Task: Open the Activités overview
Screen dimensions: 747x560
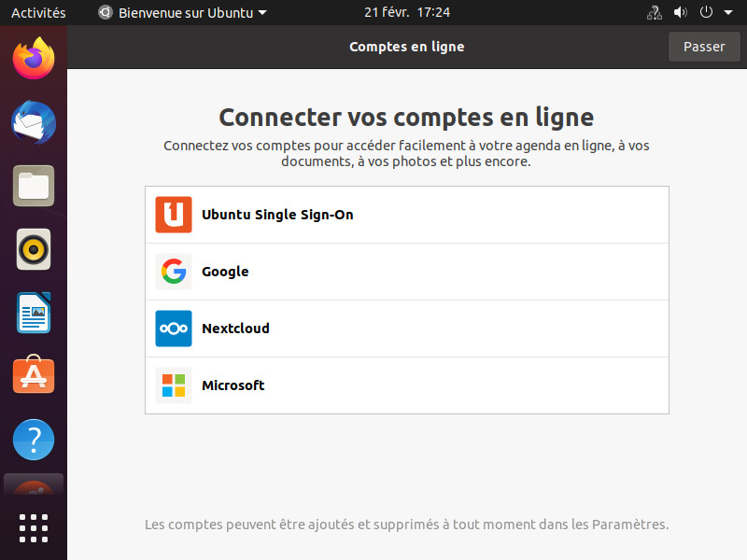Action: pyautogui.click(x=38, y=13)
